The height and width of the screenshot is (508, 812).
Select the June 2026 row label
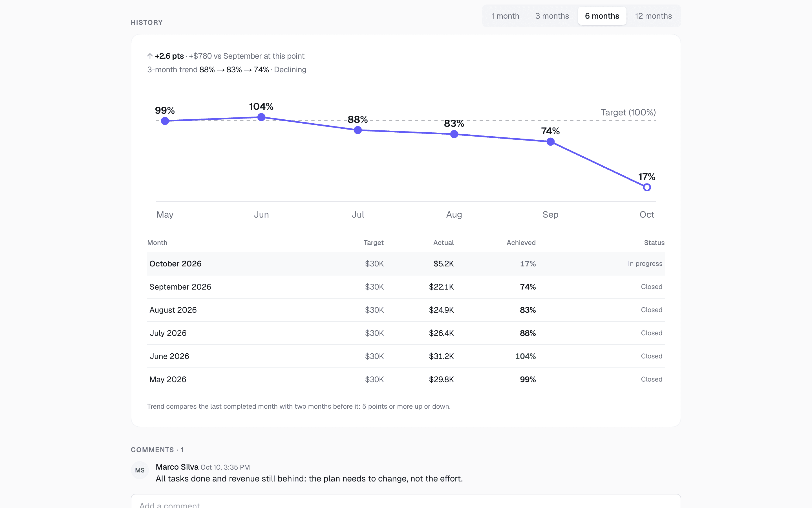coord(169,356)
